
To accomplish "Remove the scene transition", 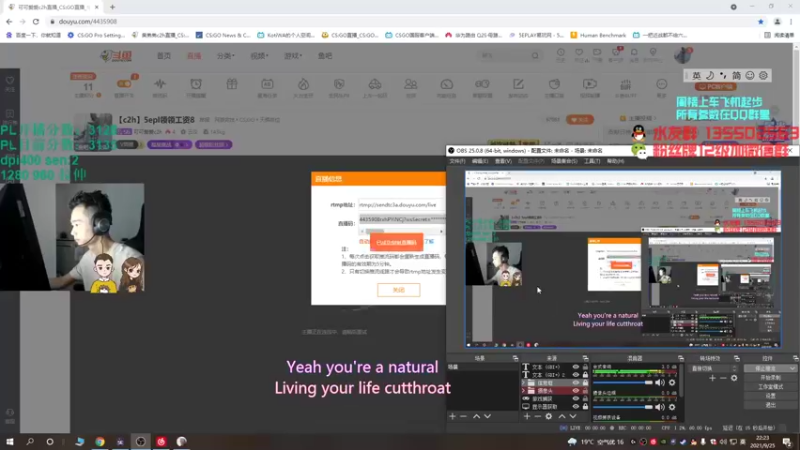I will click(x=723, y=378).
